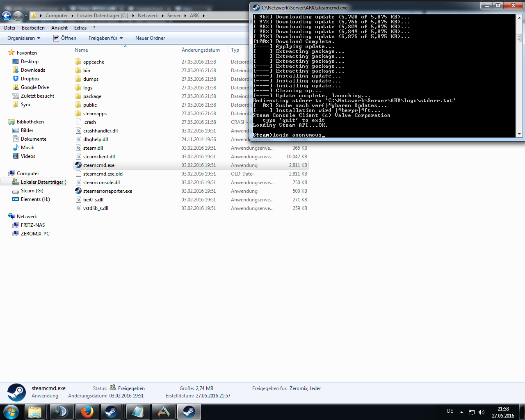Click the console scrollbar thumb
This screenshot has height=420, width=525.
point(519,38)
